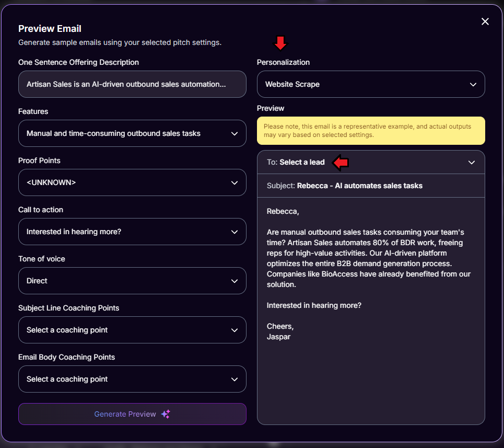Click 'Generate sample emails' subtitle text
This screenshot has height=448, width=504.
coord(120,42)
